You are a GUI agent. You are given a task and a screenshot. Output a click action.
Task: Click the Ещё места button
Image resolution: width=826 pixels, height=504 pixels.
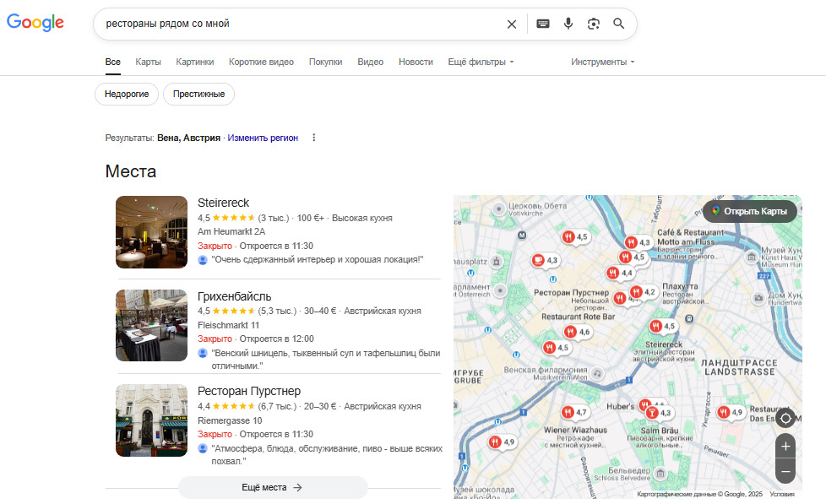273,488
